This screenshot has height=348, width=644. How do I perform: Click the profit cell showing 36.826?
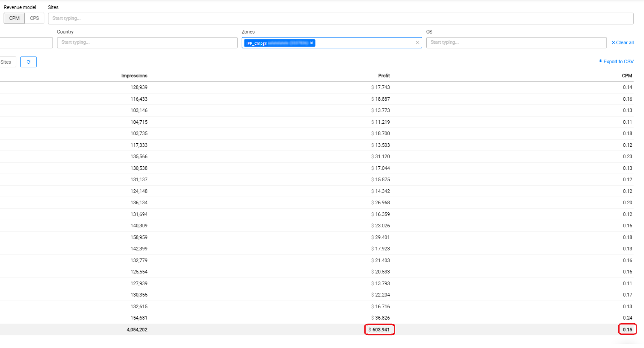(x=382, y=318)
